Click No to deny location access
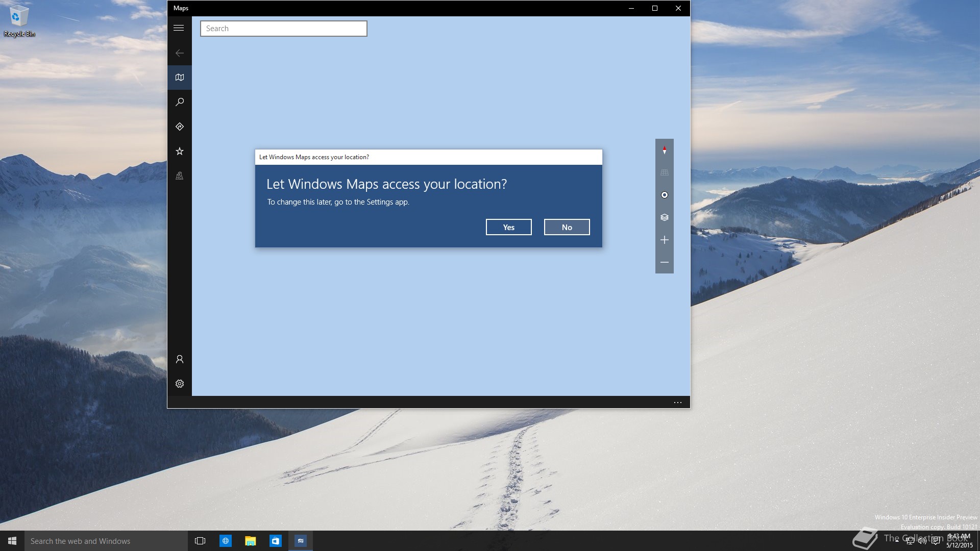This screenshot has width=980, height=551. tap(567, 227)
